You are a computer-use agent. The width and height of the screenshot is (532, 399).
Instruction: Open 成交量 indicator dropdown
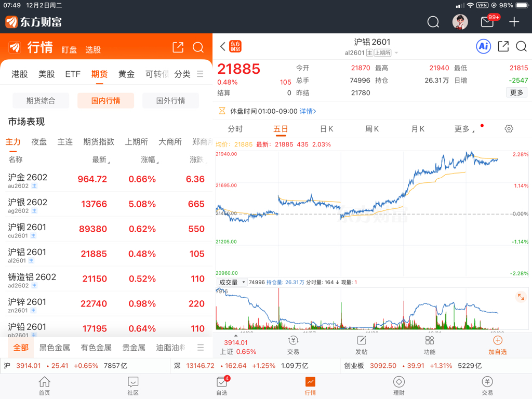pos(232,282)
